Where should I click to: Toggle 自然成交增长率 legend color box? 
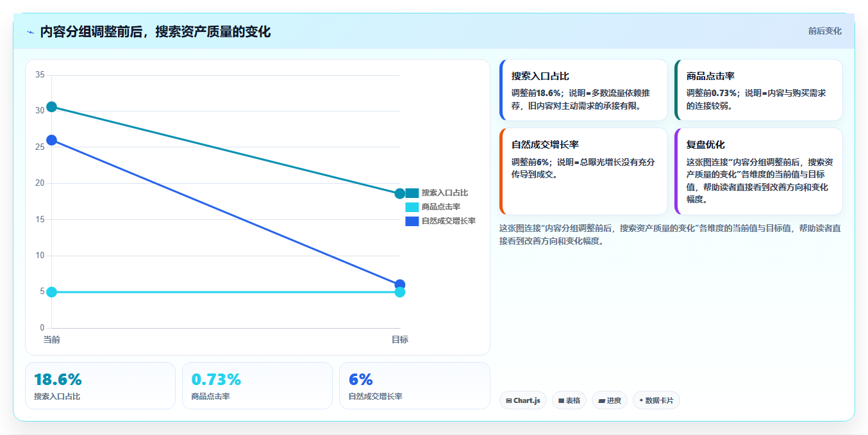[412, 221]
